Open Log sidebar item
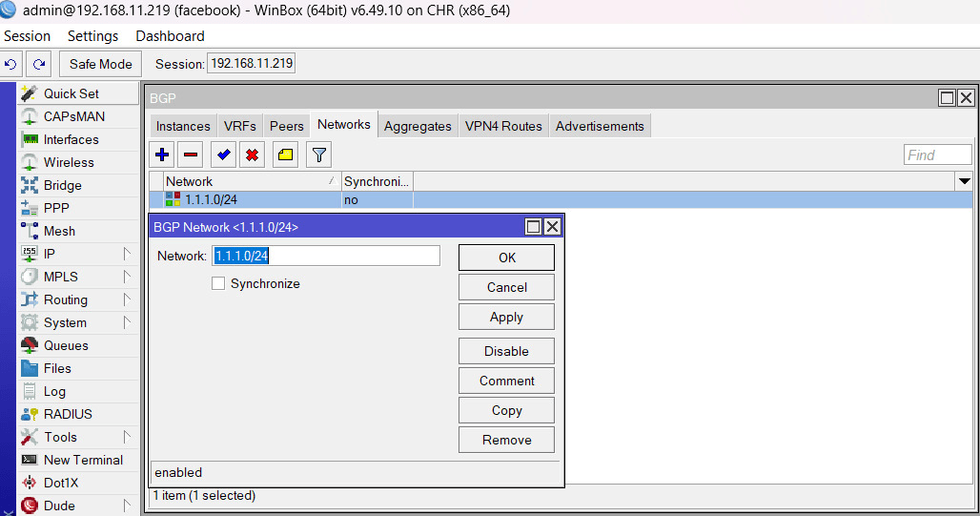980x516 pixels. click(x=78, y=391)
